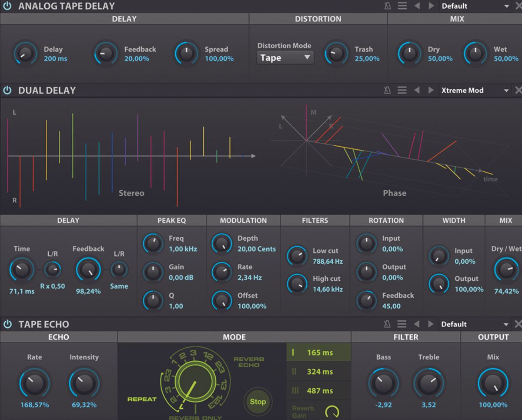
Task: Click the Same L/R feedback mode label
Action: pos(119,286)
